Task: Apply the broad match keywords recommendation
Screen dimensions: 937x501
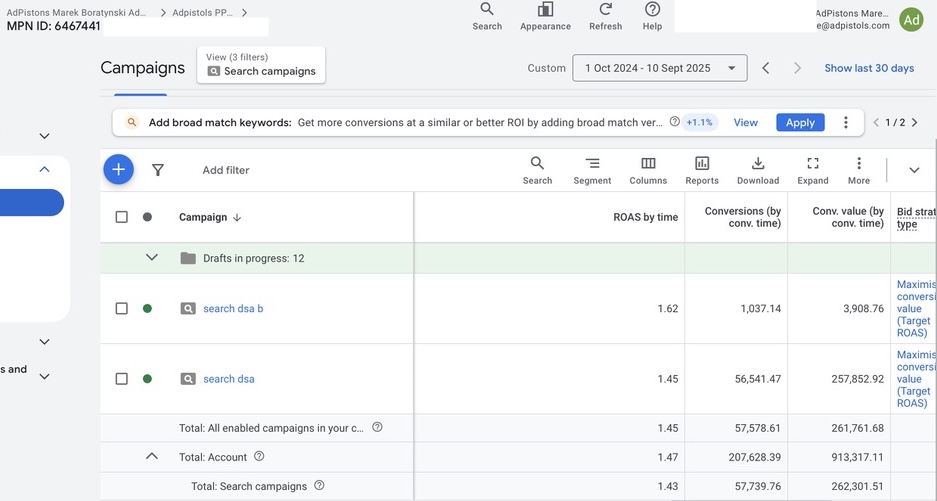Action: (800, 123)
